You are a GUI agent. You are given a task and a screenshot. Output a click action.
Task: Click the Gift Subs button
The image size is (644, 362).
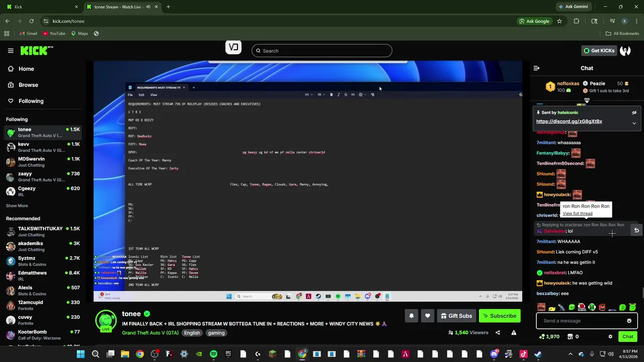[456, 316]
